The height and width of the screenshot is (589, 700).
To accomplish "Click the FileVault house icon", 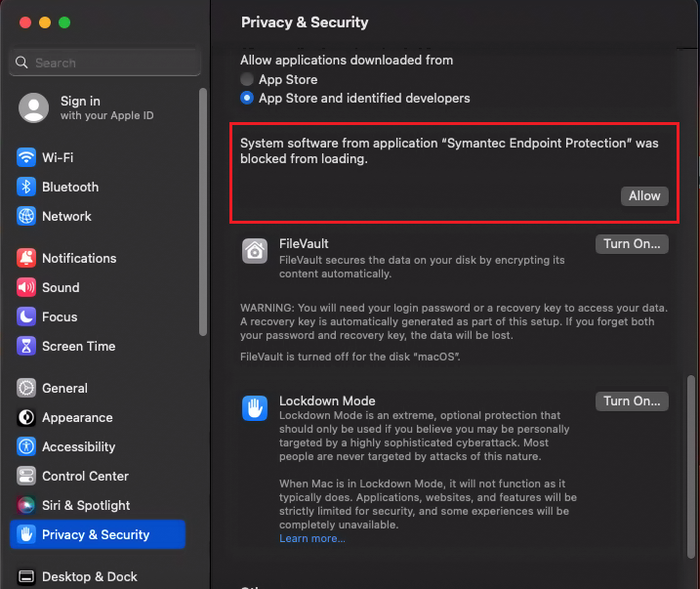I will 255,250.
